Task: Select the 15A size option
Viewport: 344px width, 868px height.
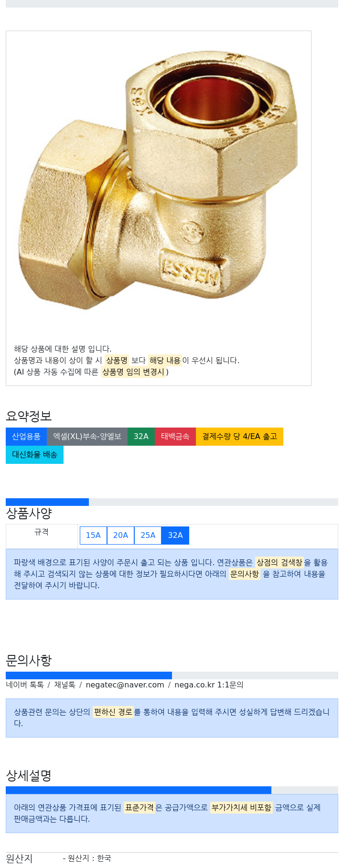Action: pyautogui.click(x=93, y=536)
